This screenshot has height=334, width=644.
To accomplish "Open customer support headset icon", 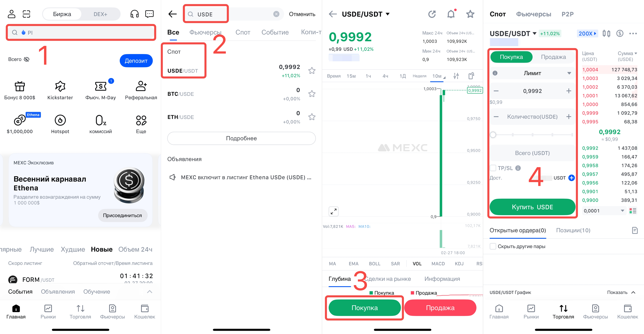I will [x=135, y=14].
